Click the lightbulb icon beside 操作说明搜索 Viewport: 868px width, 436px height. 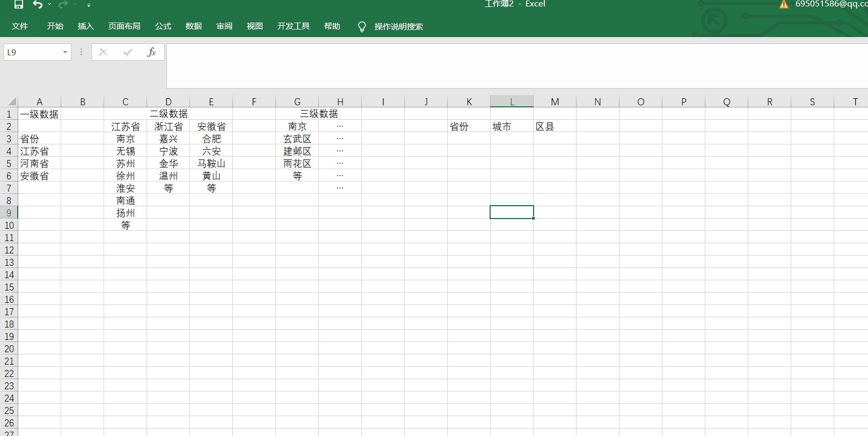(362, 26)
